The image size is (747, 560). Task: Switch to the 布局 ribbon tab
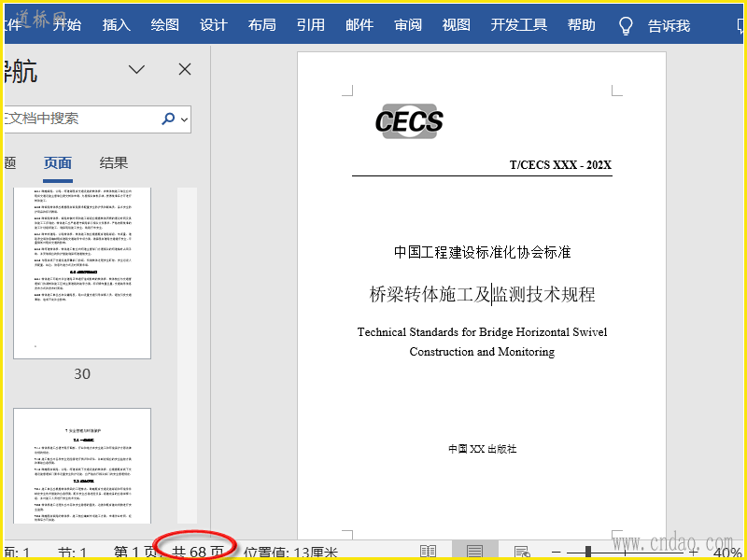[x=262, y=25]
